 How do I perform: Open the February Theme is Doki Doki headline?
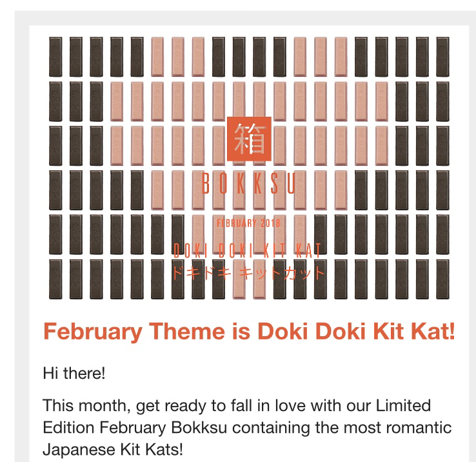point(249,331)
